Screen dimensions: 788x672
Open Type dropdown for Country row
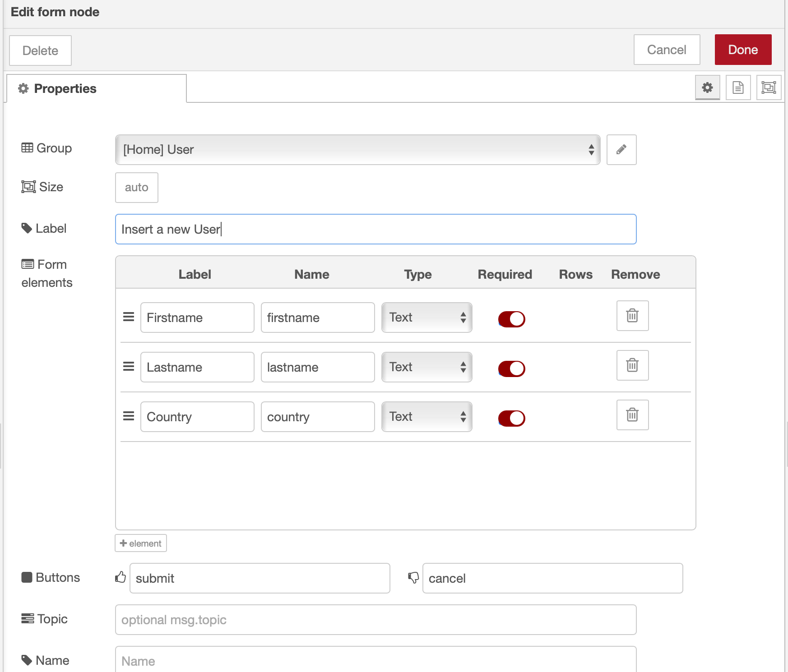(426, 417)
